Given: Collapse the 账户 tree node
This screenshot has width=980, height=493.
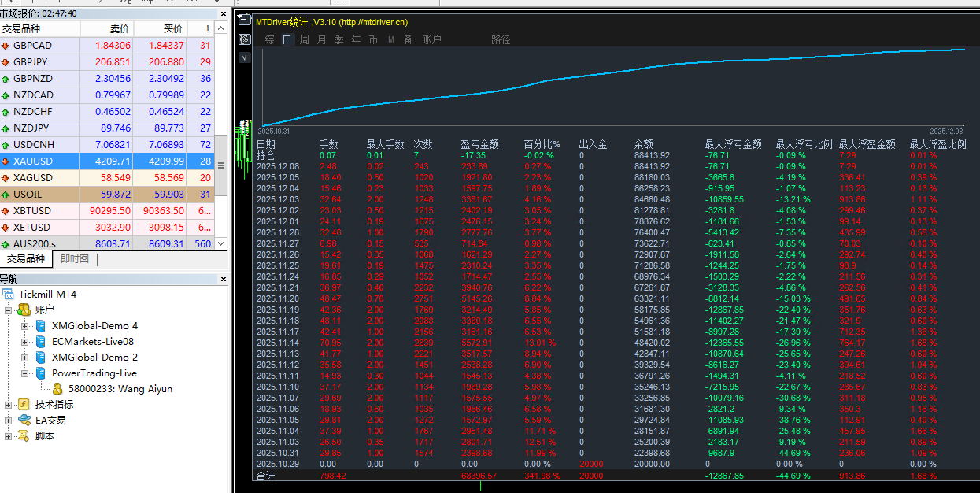Looking at the screenshot, I should click(9, 310).
